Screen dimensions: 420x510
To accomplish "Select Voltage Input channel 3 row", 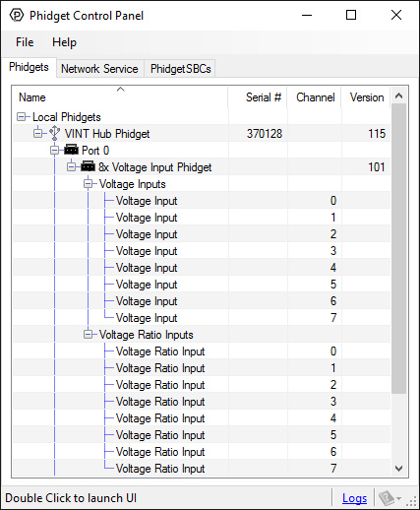I will pos(202,251).
